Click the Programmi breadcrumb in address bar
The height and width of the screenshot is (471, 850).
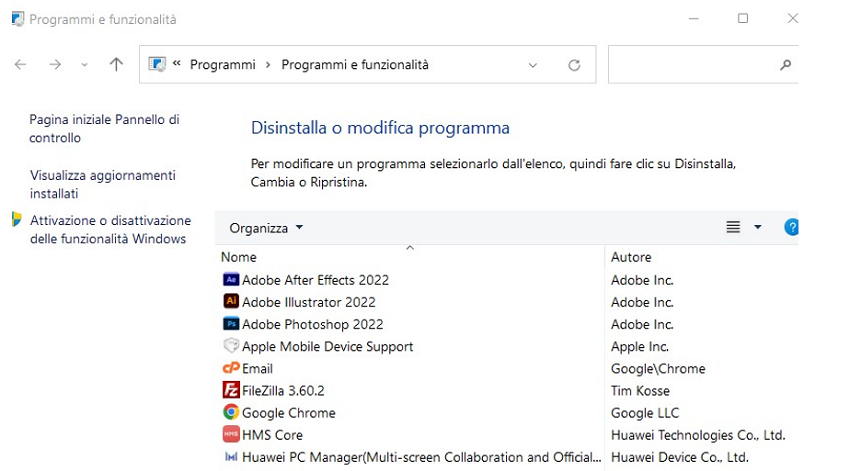click(223, 65)
